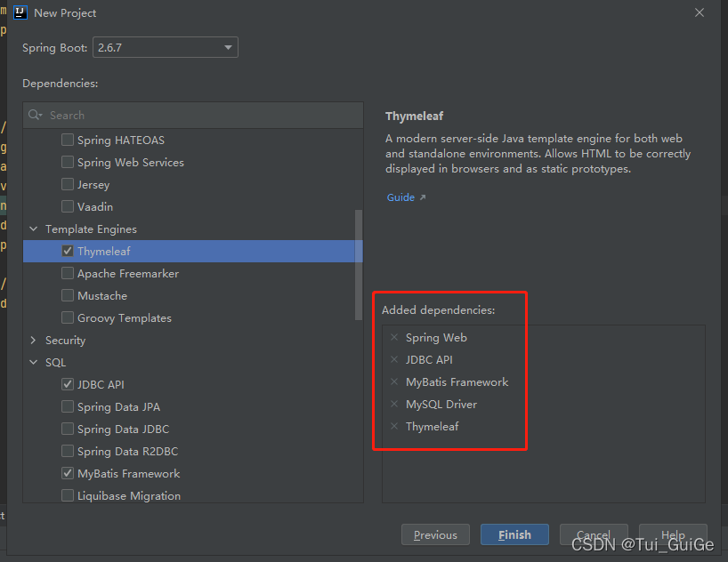
Task: Select the Template Engines label
Action: point(91,229)
